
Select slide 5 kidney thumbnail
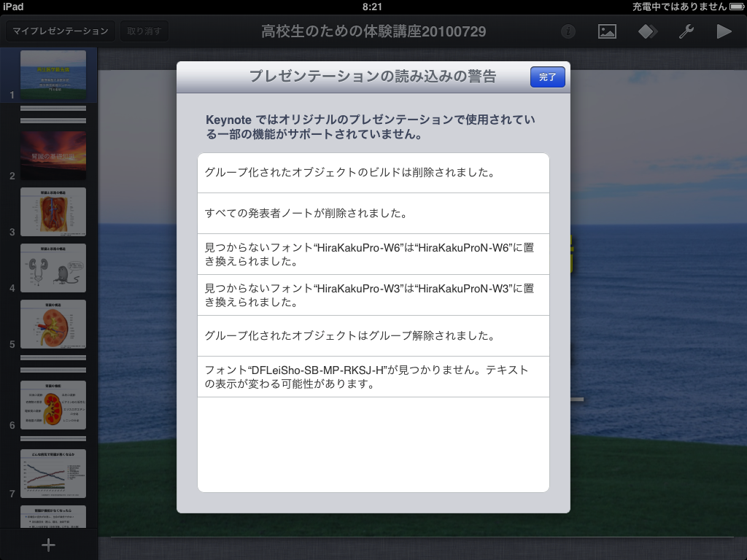point(53,324)
